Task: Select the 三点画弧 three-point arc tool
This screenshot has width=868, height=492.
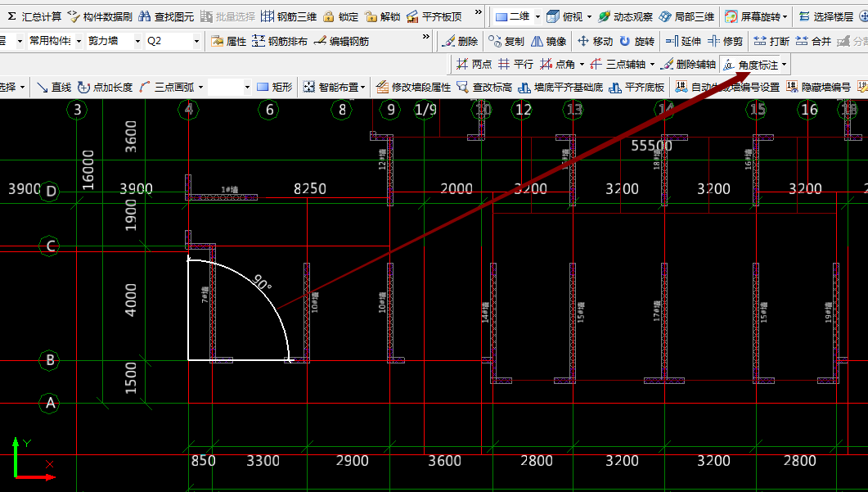Action: point(167,87)
